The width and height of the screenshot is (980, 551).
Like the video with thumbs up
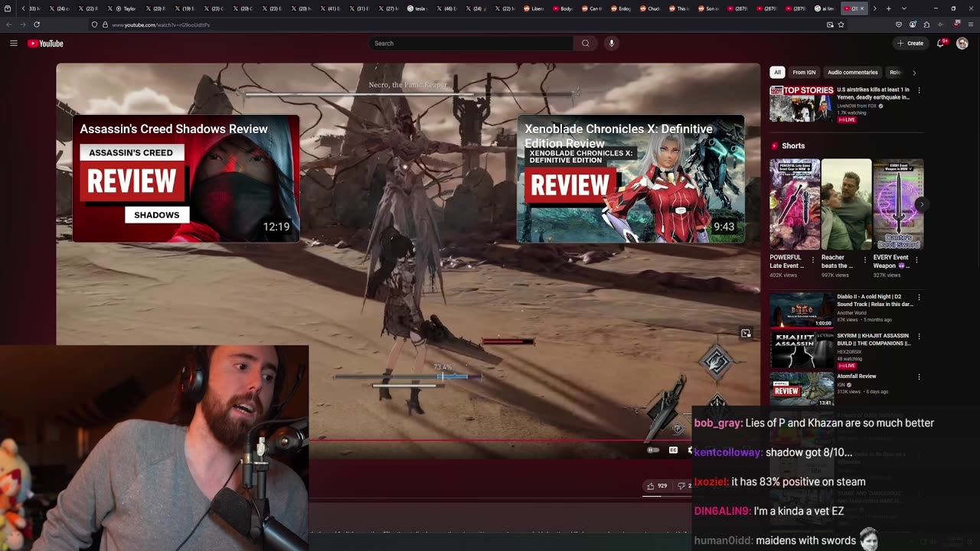click(x=651, y=486)
